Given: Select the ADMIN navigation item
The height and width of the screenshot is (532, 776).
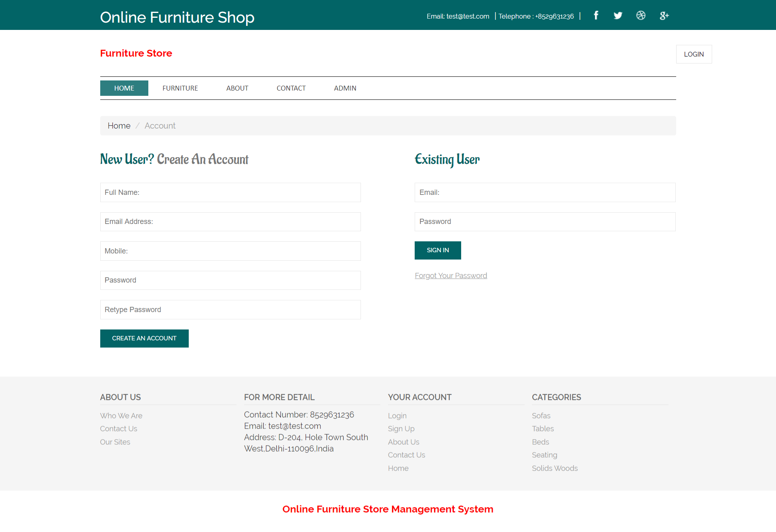Looking at the screenshot, I should pyautogui.click(x=345, y=88).
